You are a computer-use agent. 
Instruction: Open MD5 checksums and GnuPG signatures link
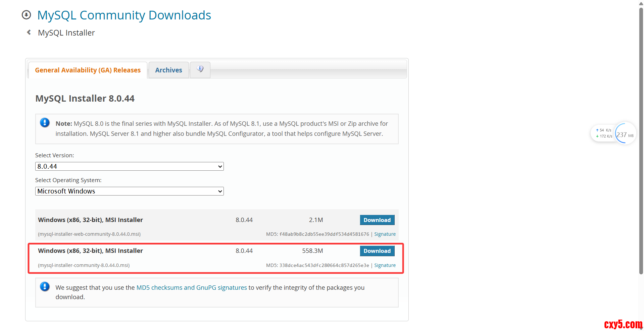point(192,287)
